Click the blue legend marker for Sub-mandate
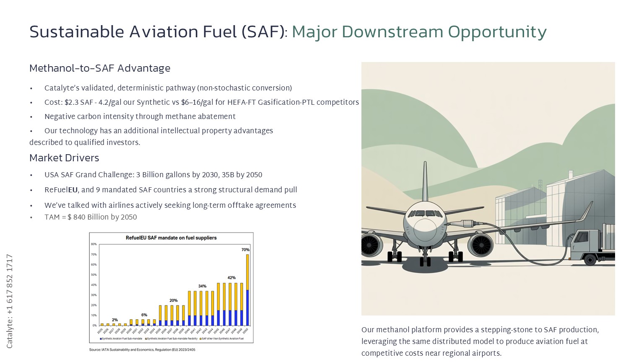 pos(101,339)
